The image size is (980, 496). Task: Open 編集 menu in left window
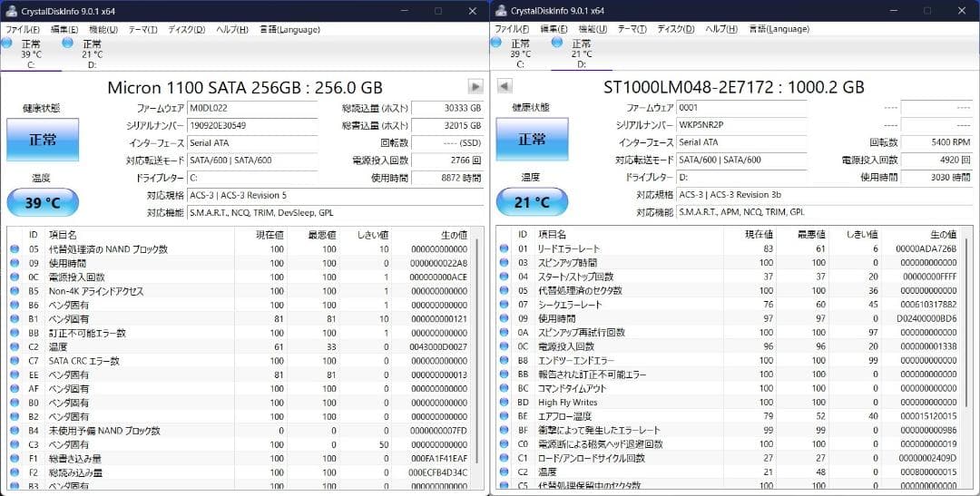coord(64,29)
